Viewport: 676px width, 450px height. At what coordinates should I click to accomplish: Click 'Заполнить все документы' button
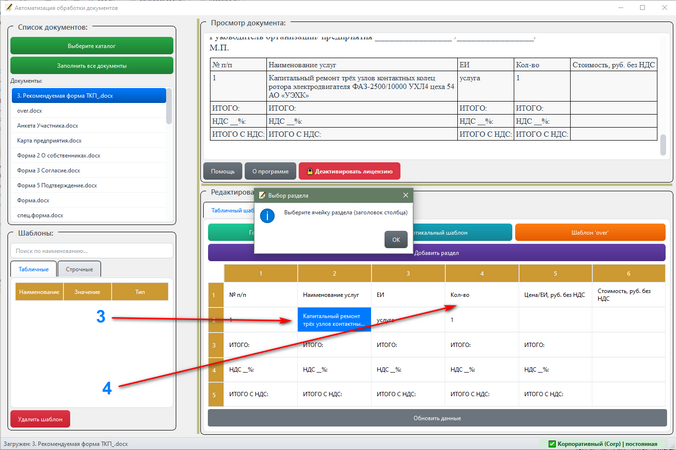pos(92,66)
